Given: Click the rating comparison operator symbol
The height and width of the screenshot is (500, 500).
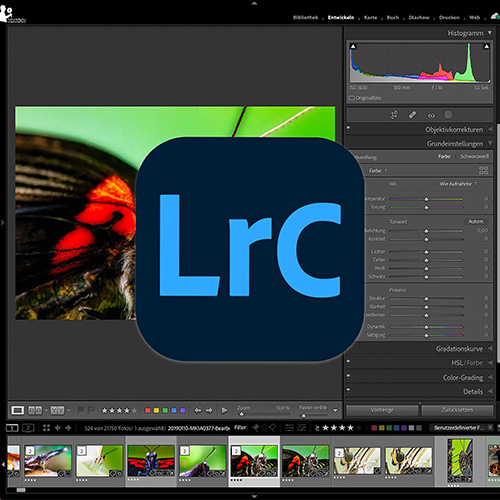Looking at the screenshot, I should 317,428.
